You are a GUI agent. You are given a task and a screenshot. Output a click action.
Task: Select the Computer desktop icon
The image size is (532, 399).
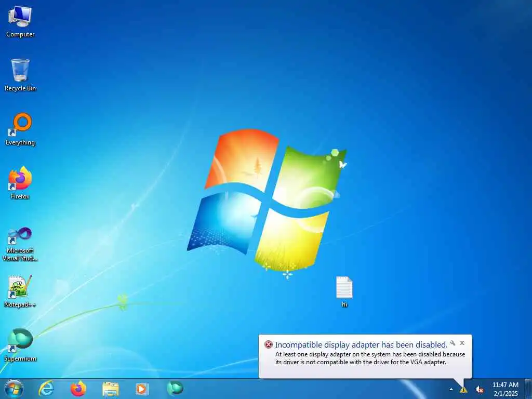point(20,21)
